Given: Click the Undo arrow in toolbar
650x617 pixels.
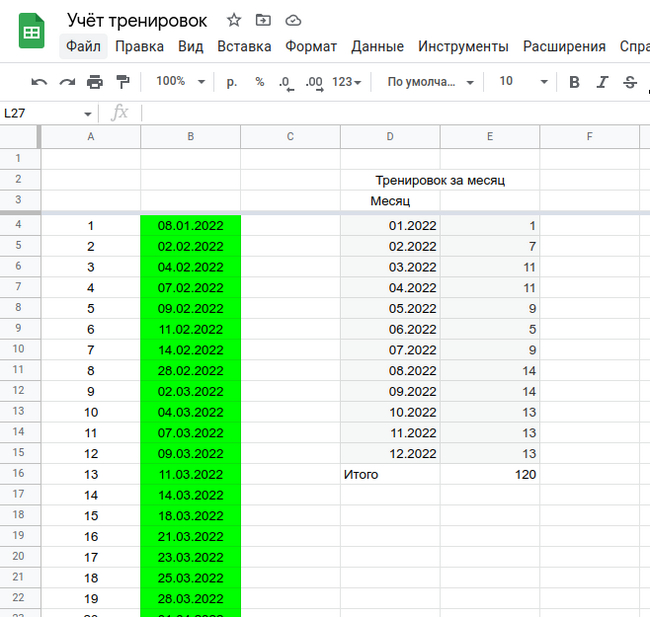Looking at the screenshot, I should pos(39,82).
